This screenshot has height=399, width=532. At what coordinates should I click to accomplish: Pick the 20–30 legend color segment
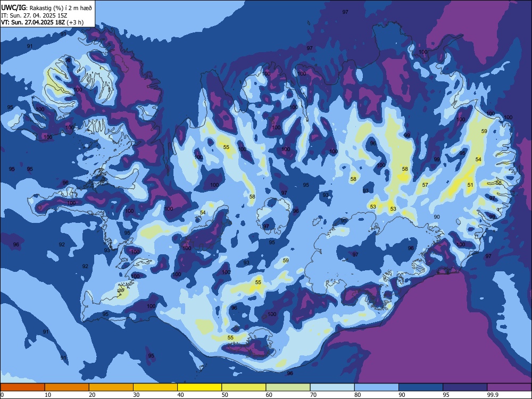pyautogui.click(x=111, y=387)
